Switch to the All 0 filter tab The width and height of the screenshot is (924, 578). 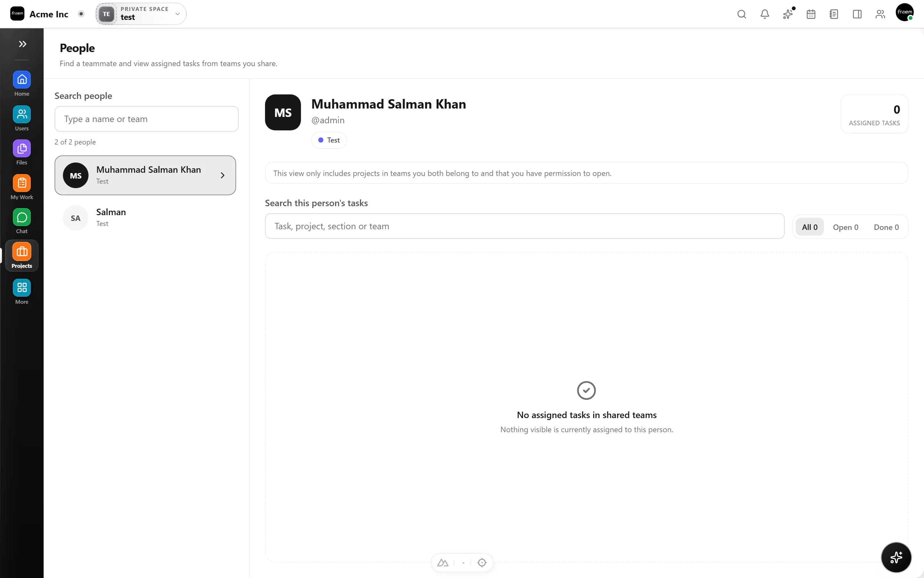[809, 227]
